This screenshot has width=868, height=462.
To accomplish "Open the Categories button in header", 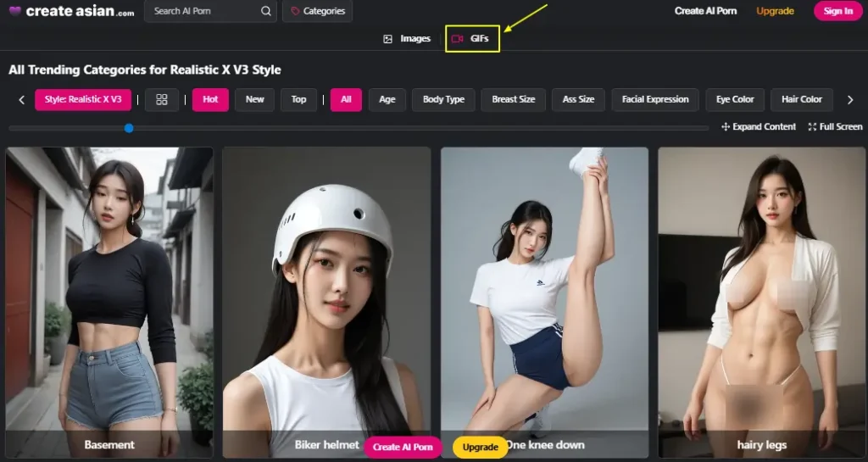I will click(x=317, y=11).
